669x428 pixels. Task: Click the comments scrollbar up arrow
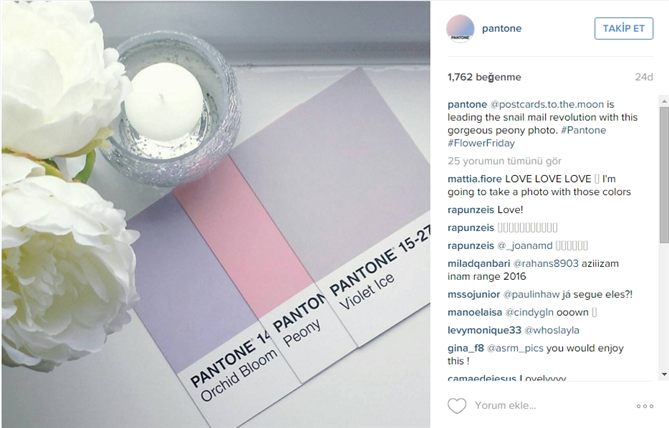664,101
